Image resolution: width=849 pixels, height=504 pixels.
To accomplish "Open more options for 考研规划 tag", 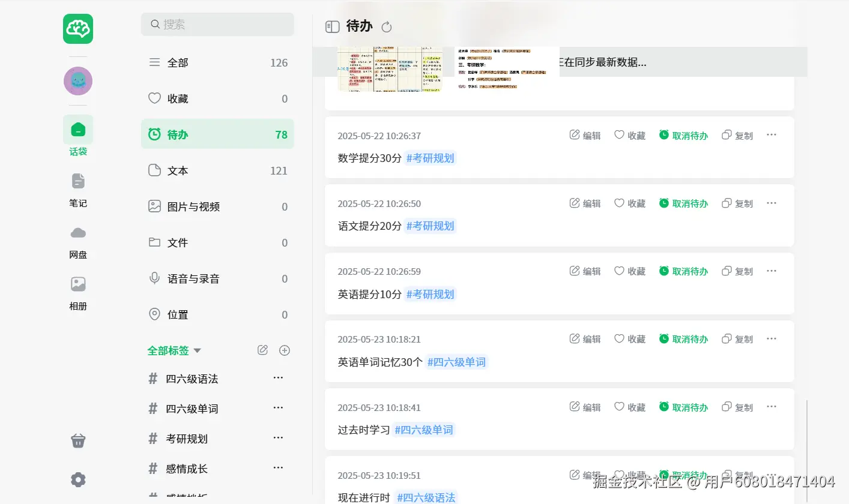I will (x=278, y=438).
